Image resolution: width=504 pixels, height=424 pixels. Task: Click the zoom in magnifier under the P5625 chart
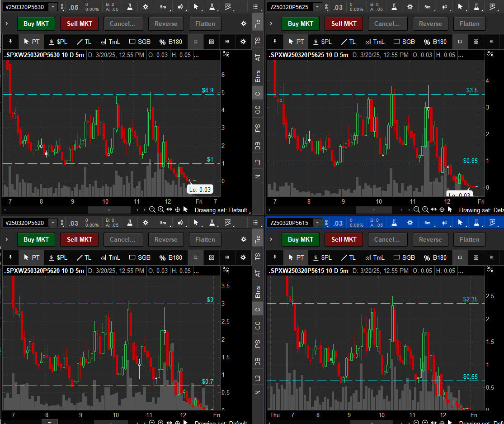(x=425, y=210)
